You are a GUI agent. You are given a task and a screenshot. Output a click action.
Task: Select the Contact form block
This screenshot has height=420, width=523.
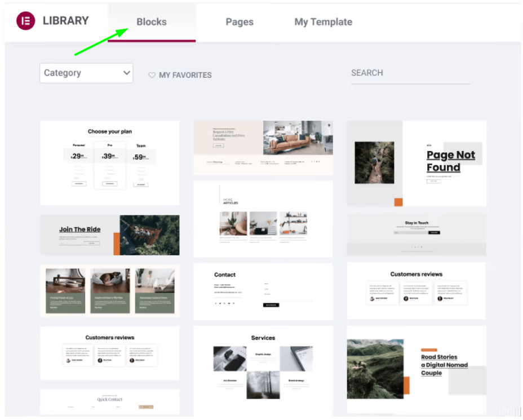pyautogui.click(x=263, y=291)
